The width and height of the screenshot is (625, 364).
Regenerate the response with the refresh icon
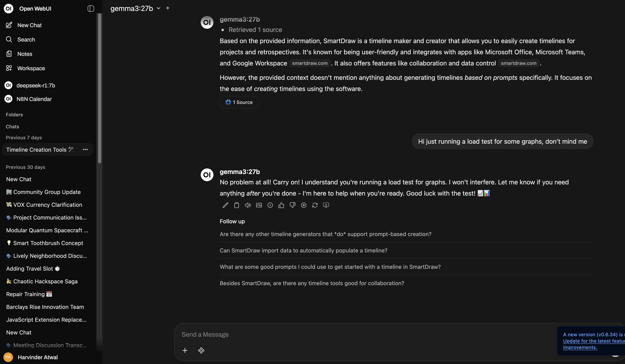coord(315,205)
